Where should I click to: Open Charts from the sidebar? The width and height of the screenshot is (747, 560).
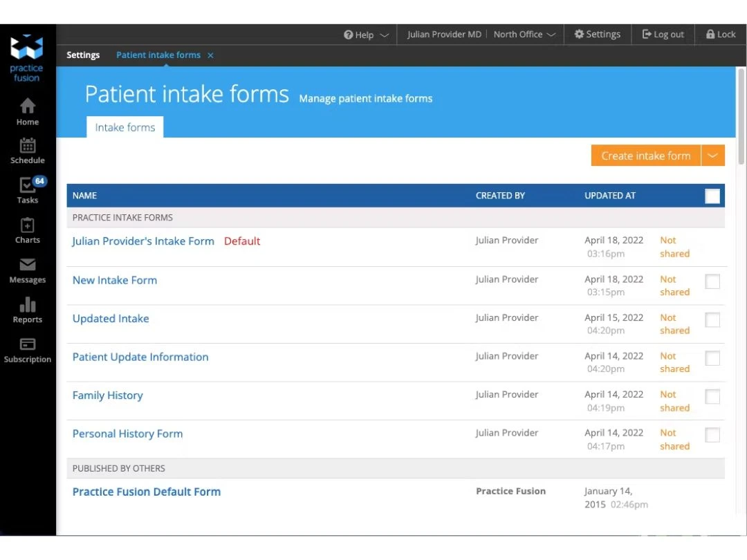(x=28, y=230)
